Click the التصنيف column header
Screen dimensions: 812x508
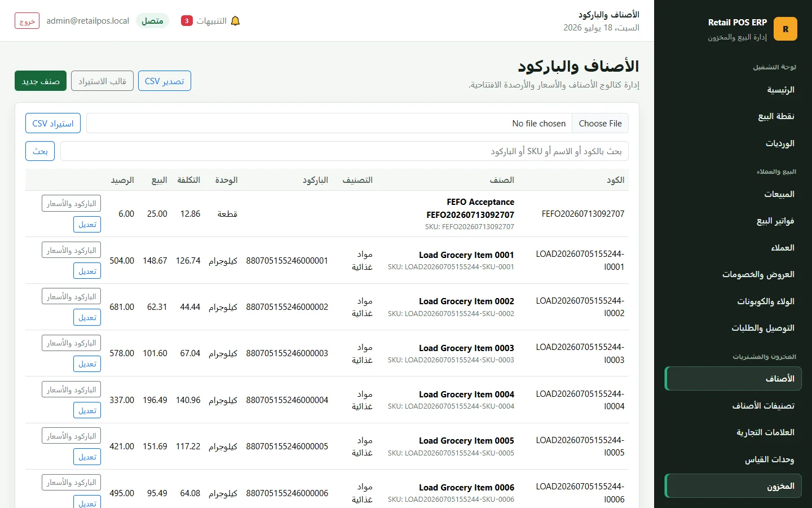point(358,179)
